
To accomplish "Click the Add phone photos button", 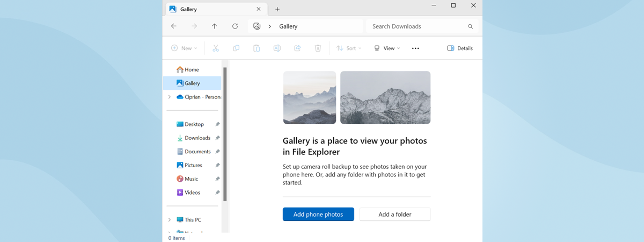I will (318, 215).
